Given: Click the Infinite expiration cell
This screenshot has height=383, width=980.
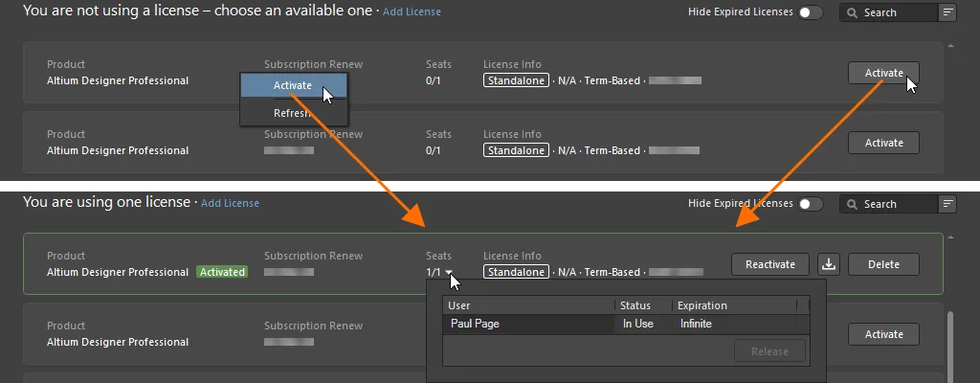Looking at the screenshot, I should point(735,325).
